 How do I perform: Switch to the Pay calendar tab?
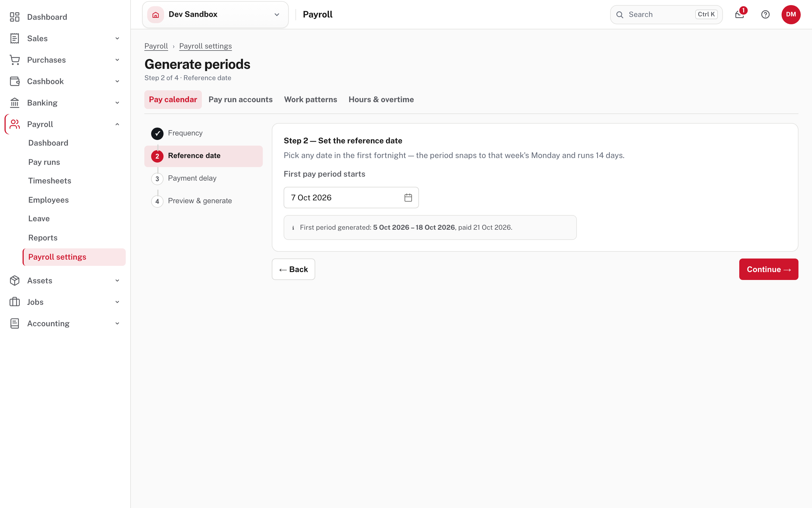(173, 99)
